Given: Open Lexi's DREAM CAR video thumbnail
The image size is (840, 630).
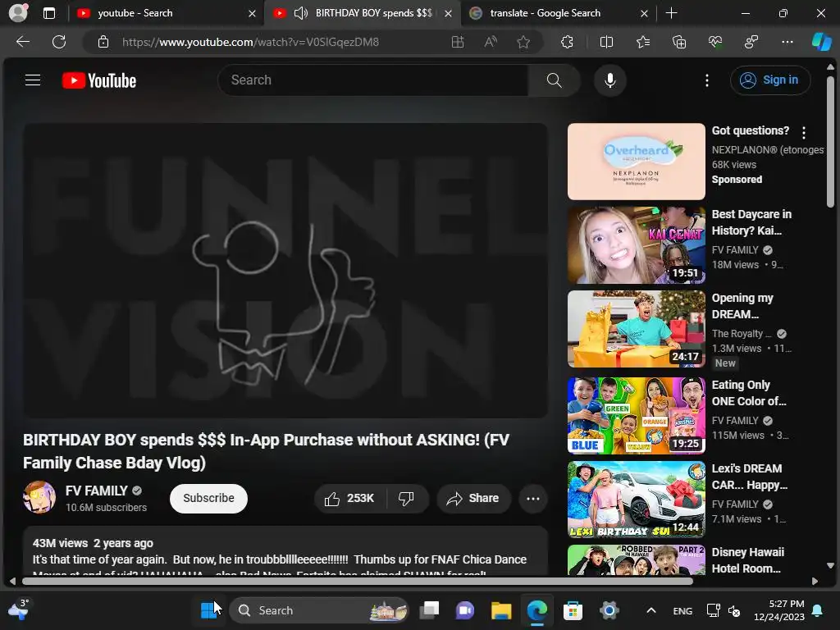Looking at the screenshot, I should 636,500.
